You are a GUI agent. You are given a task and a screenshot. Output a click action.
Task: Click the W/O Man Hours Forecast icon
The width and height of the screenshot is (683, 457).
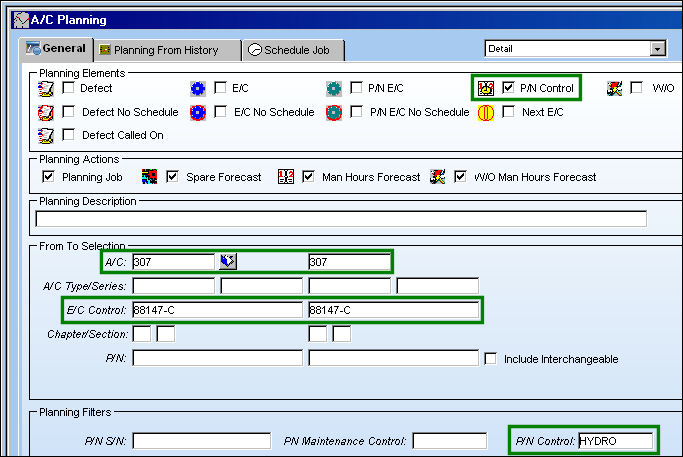[437, 177]
